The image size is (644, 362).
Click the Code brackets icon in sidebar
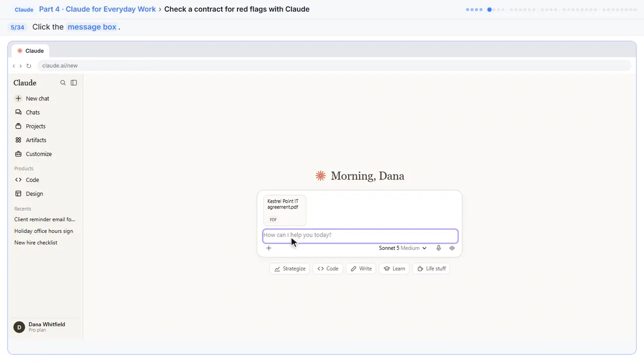pos(19,180)
